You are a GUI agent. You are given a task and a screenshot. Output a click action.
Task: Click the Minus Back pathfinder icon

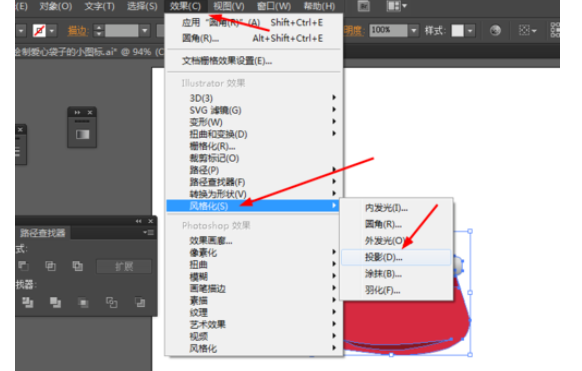(x=140, y=302)
